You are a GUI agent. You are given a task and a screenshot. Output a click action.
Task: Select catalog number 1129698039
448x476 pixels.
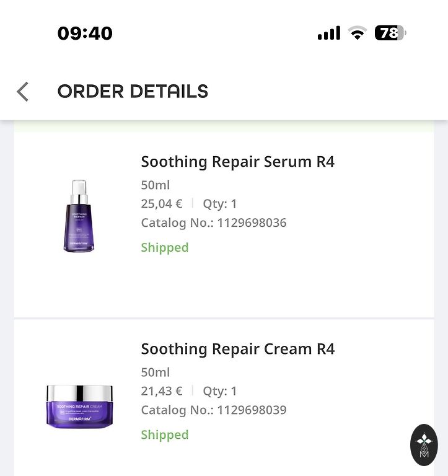pos(251,410)
